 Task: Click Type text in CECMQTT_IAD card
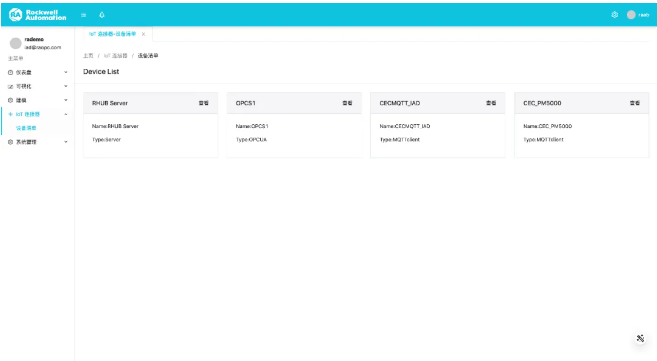(x=400, y=139)
